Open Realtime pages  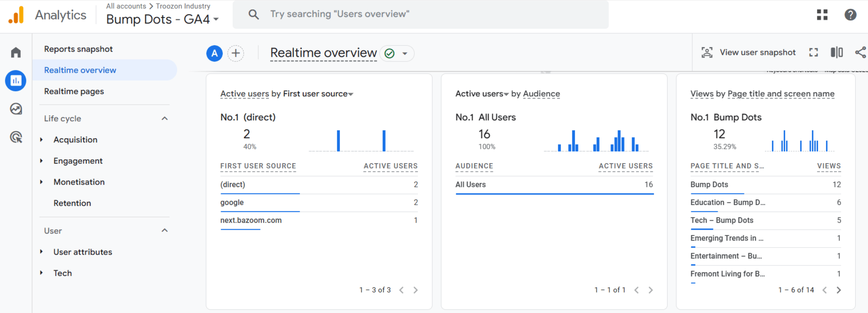click(x=74, y=91)
